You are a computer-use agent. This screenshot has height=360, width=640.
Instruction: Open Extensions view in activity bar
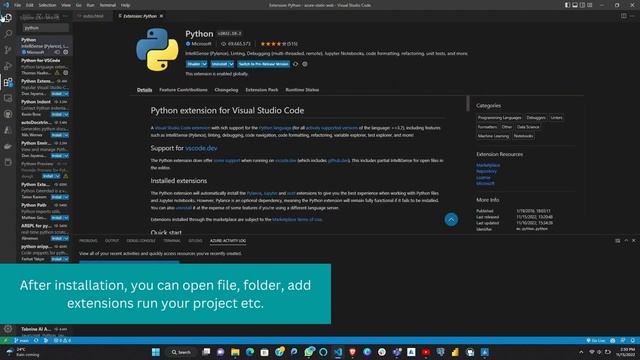[x=8, y=82]
